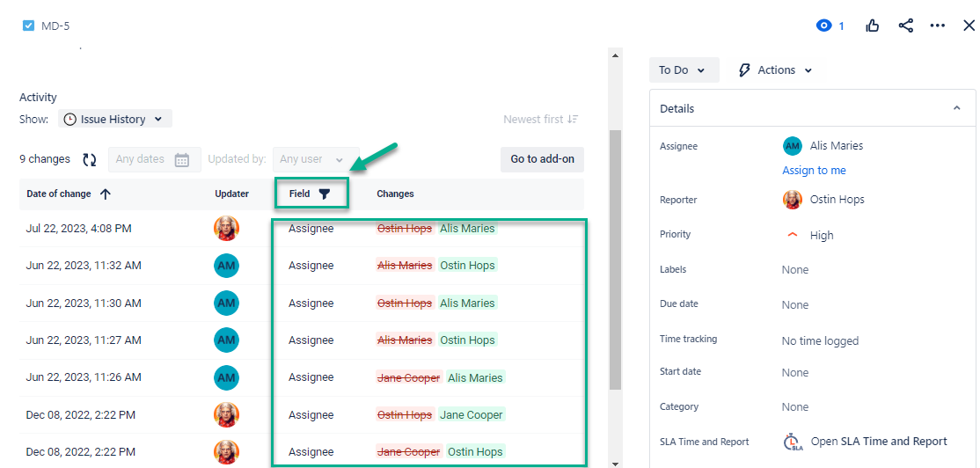
Task: Click the scrollbar up arrow
Action: coord(615,55)
